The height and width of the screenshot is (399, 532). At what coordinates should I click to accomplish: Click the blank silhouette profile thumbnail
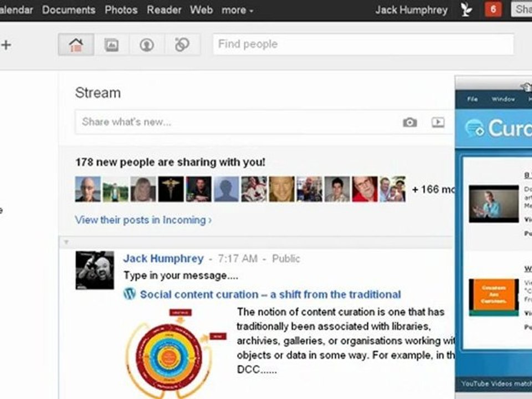226,189
